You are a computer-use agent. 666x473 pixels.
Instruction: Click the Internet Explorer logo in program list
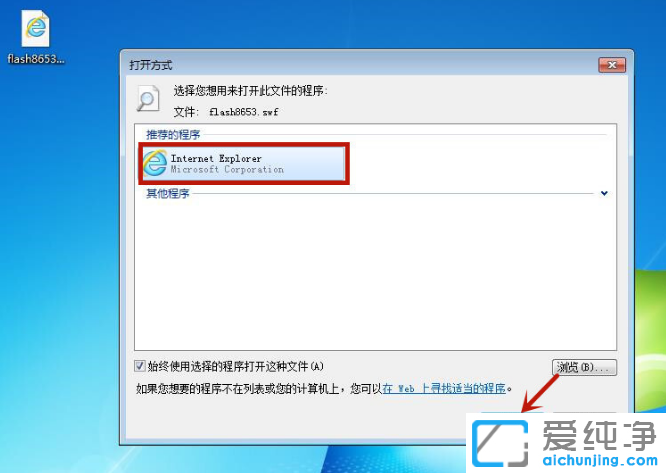tap(155, 163)
